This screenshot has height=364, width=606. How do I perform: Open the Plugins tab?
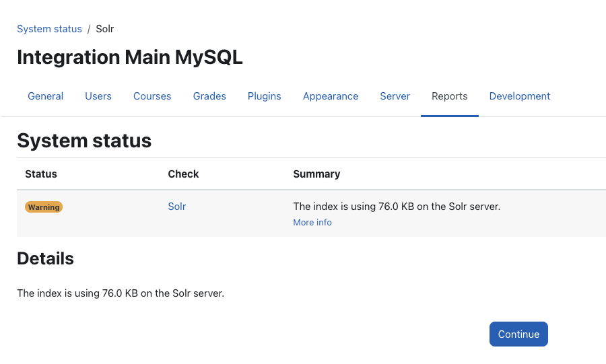point(265,96)
